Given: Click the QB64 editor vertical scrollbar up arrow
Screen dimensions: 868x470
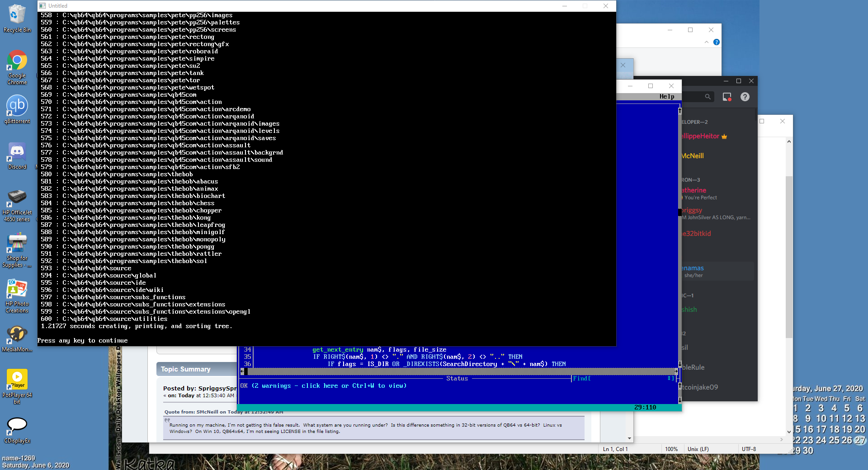Looking at the screenshot, I should [679, 110].
